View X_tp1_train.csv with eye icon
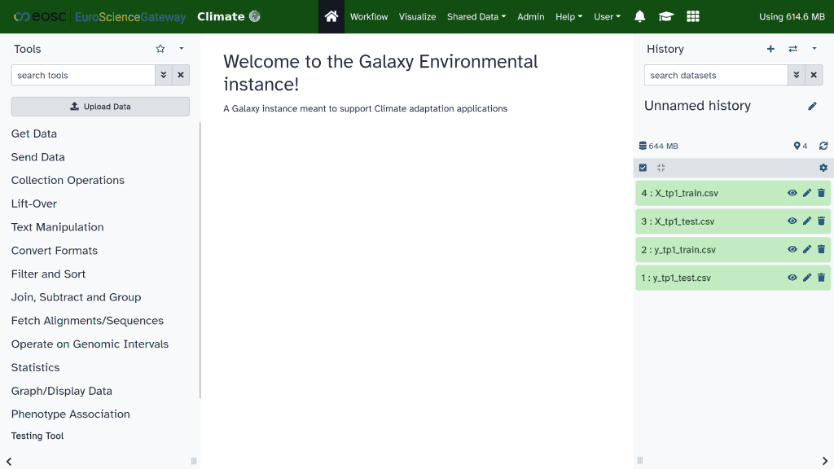This screenshot has width=834, height=470. click(x=792, y=193)
